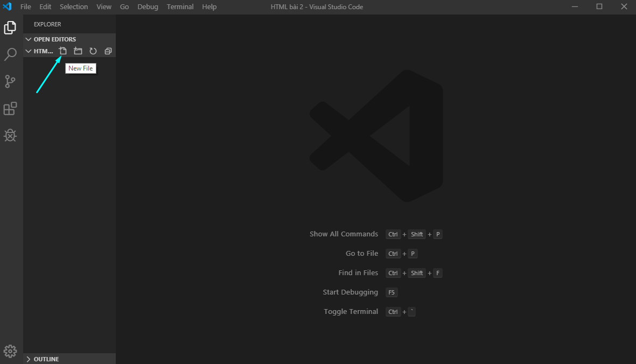Close the Visual Studio Code window

(624, 6)
